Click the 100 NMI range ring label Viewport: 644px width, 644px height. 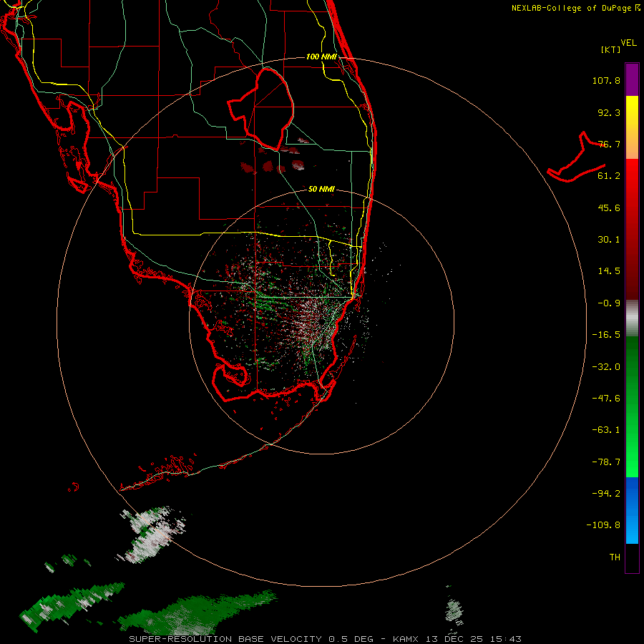(x=321, y=57)
